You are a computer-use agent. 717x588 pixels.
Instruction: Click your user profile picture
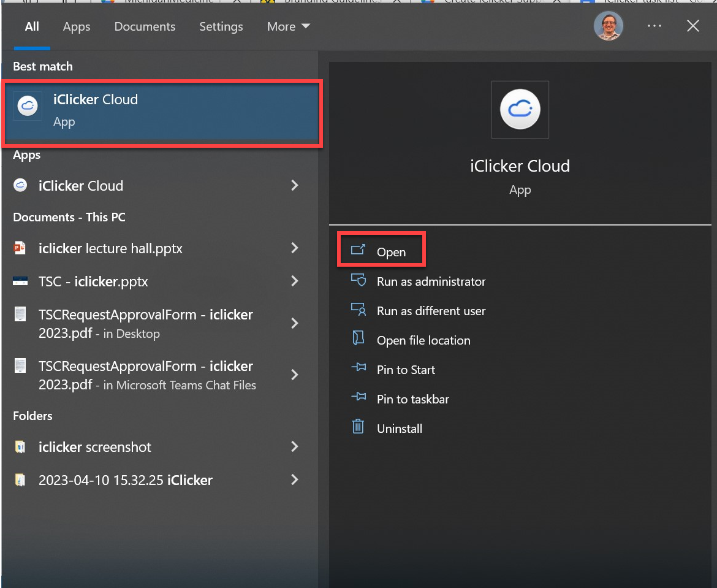[x=609, y=26]
